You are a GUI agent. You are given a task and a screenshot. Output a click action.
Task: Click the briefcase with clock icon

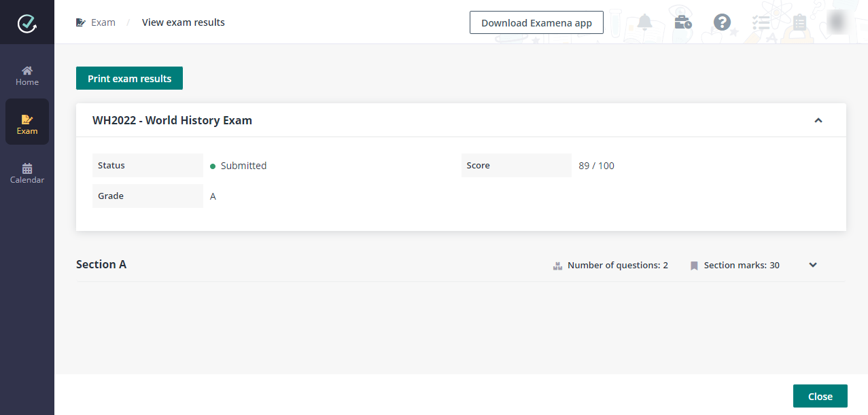pos(682,22)
